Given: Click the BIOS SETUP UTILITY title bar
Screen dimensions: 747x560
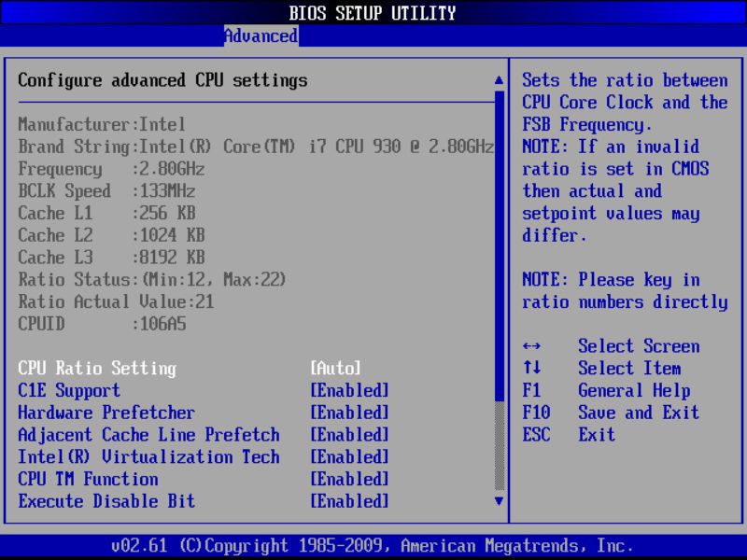Looking at the screenshot, I should click(373, 13).
